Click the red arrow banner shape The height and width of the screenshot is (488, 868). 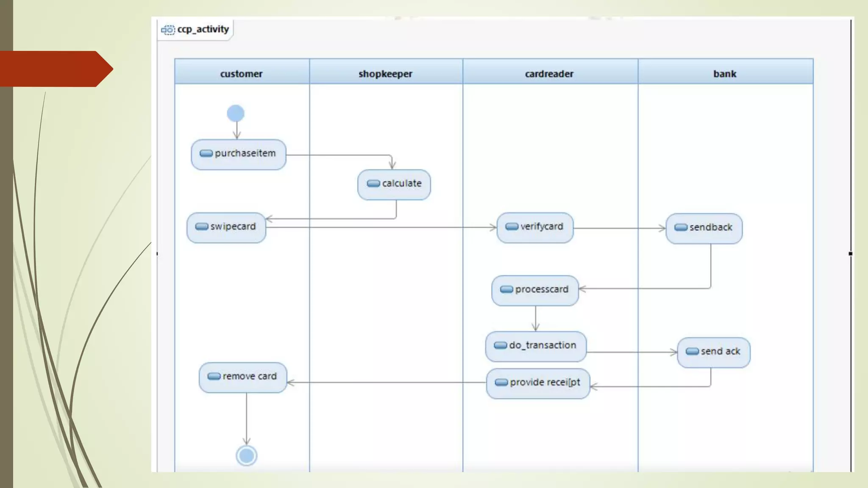55,69
